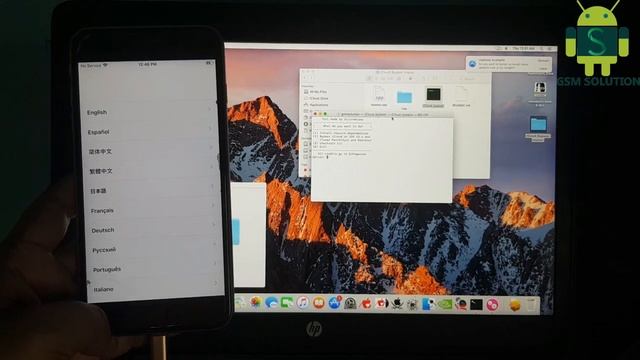The height and width of the screenshot is (360, 640).
Task: Select the rightmost document file in Finder
Action: (x=461, y=94)
